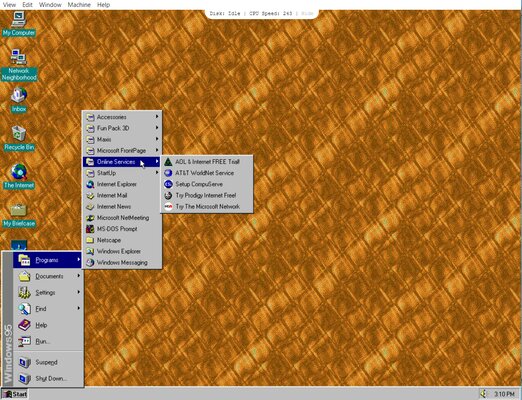Select Setup CompuServe text entry
The image size is (522, 400).
[x=199, y=184]
